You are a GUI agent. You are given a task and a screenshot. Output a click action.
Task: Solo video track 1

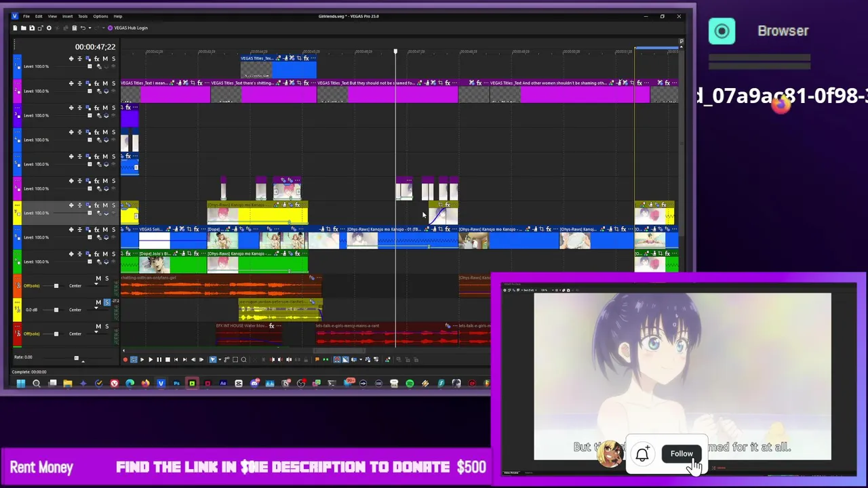(x=113, y=59)
